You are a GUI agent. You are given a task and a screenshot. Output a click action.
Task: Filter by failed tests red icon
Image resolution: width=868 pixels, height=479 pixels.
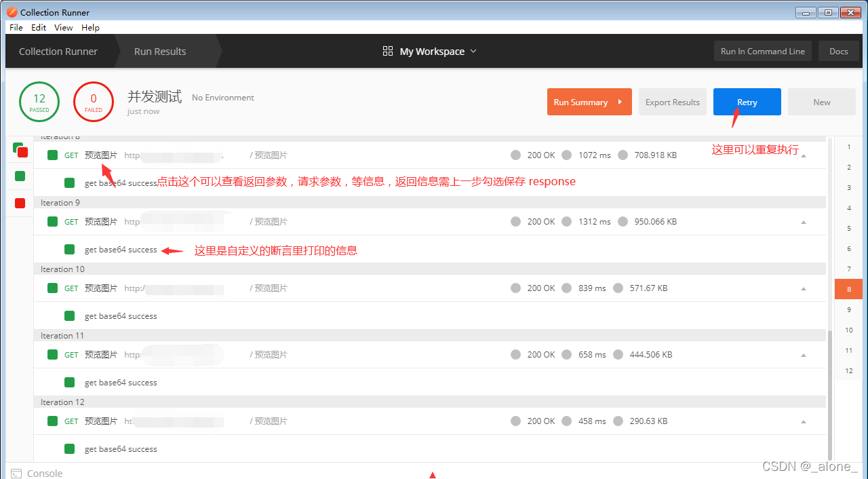click(20, 203)
